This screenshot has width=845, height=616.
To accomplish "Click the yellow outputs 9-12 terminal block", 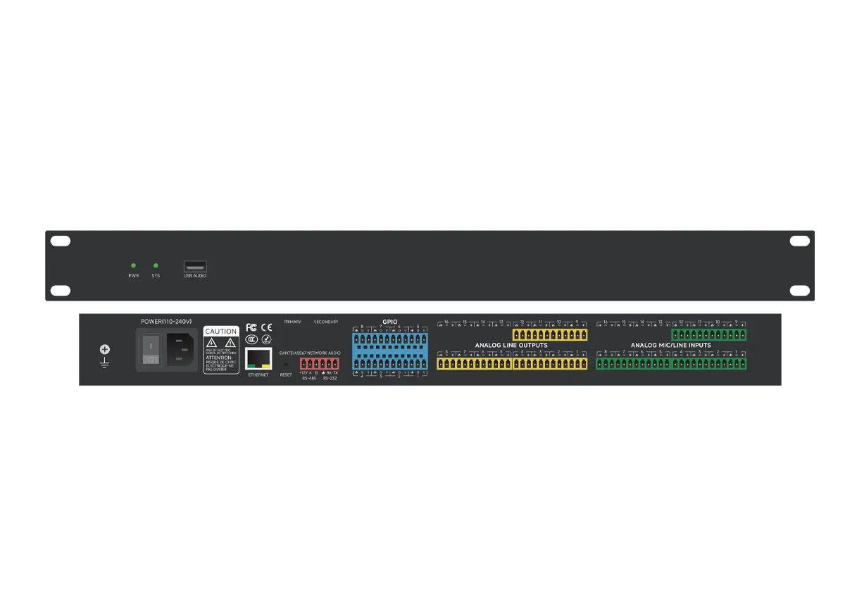I will coord(550,334).
